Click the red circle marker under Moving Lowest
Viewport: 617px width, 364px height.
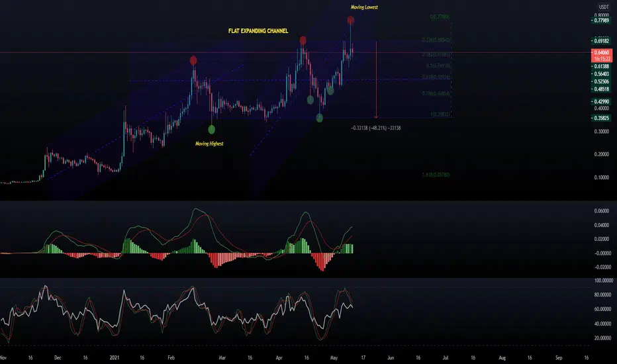coord(351,20)
